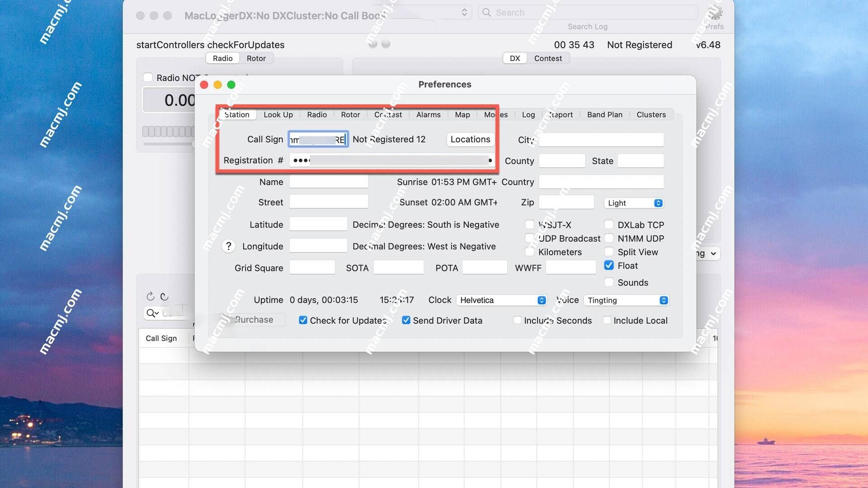Open the Clusters preferences tab

tap(651, 114)
